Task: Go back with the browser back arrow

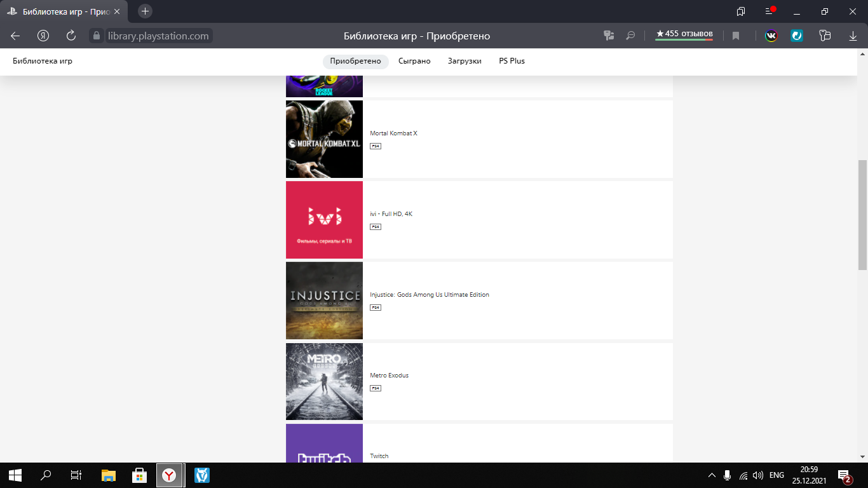Action: click(15, 36)
